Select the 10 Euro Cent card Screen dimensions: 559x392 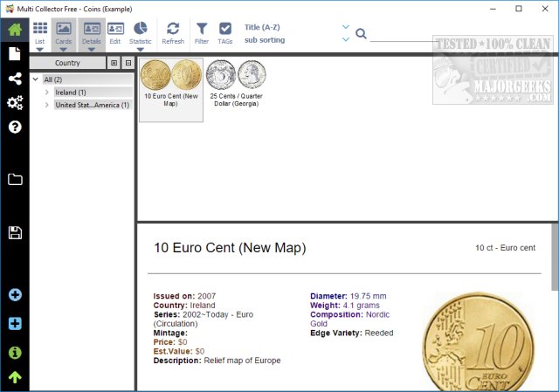(171, 90)
